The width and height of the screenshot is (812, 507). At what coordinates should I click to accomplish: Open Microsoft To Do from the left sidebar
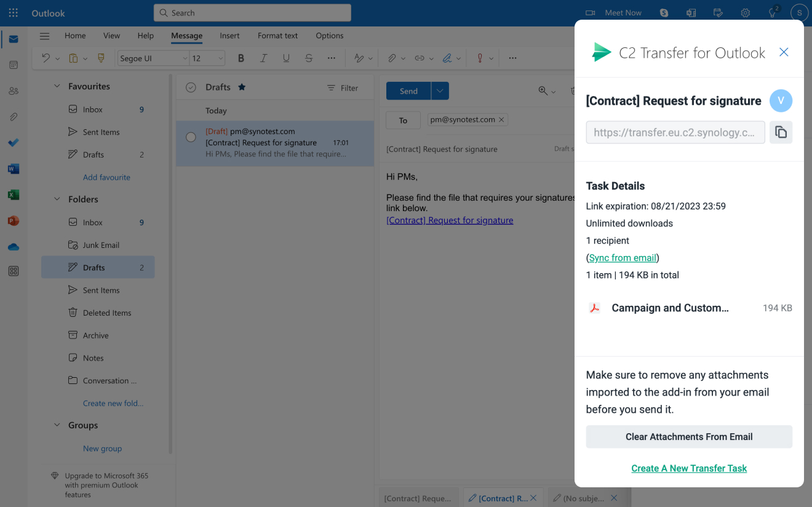click(x=13, y=143)
